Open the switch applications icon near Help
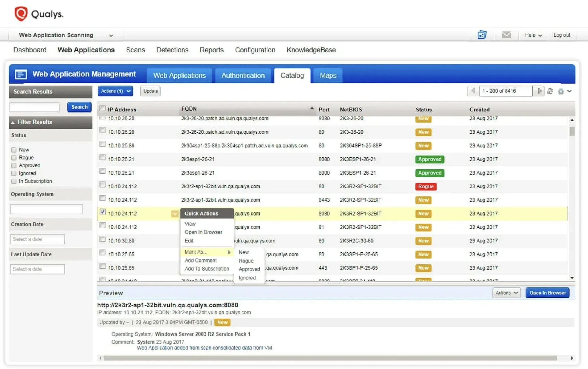This screenshot has width=588, height=369. point(482,35)
